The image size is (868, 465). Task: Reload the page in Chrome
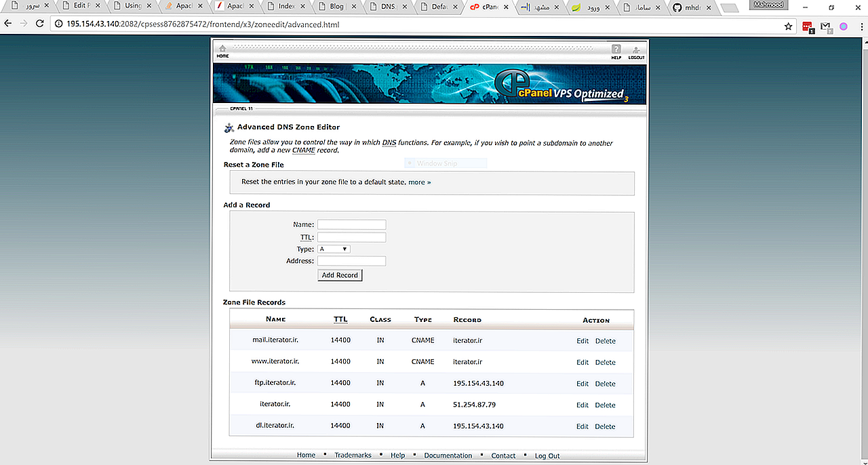point(40,24)
